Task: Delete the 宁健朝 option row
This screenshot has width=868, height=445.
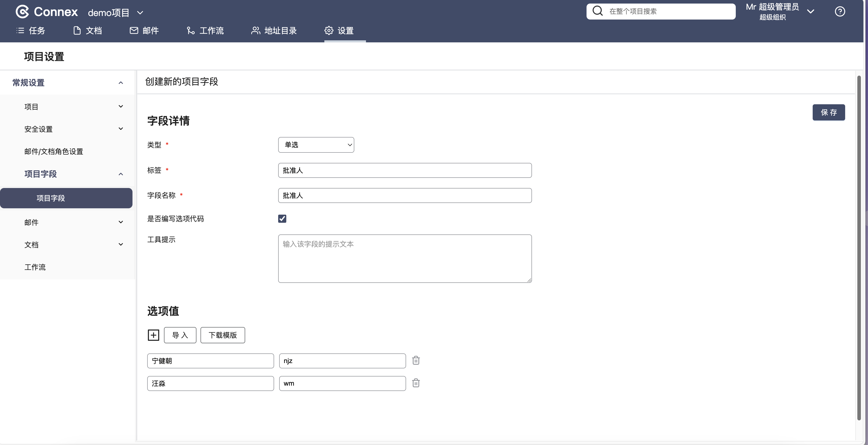Action: 416,361
